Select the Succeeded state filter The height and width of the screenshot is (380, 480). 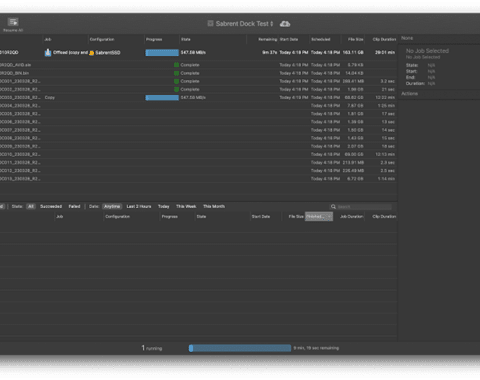51,206
